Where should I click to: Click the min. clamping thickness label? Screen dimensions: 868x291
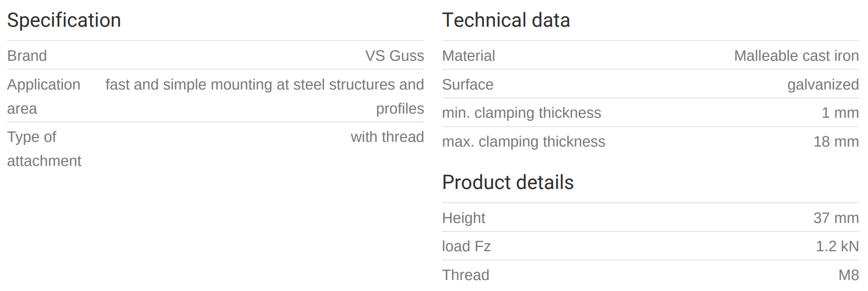521,113
